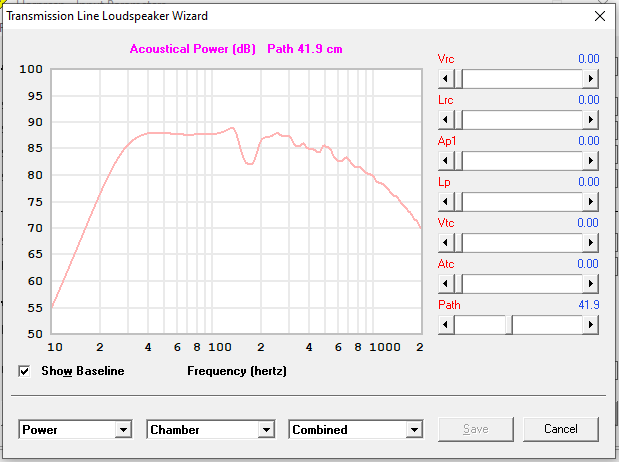Viewport: 619px width, 462px height.
Task: Click the Path slider track right of thumb
Action: click(548, 325)
